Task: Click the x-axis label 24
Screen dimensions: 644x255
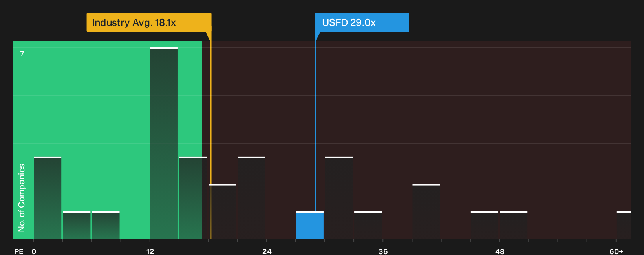Action: click(x=267, y=251)
